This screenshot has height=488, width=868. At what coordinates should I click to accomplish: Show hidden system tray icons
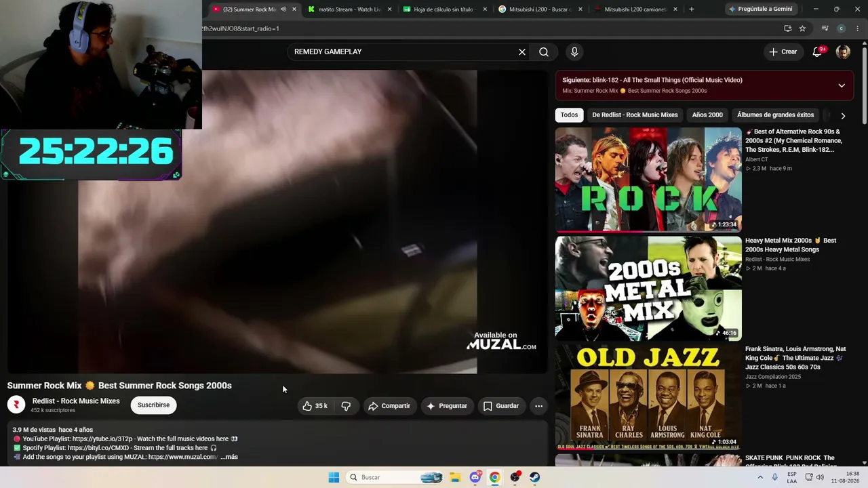pyautogui.click(x=759, y=477)
